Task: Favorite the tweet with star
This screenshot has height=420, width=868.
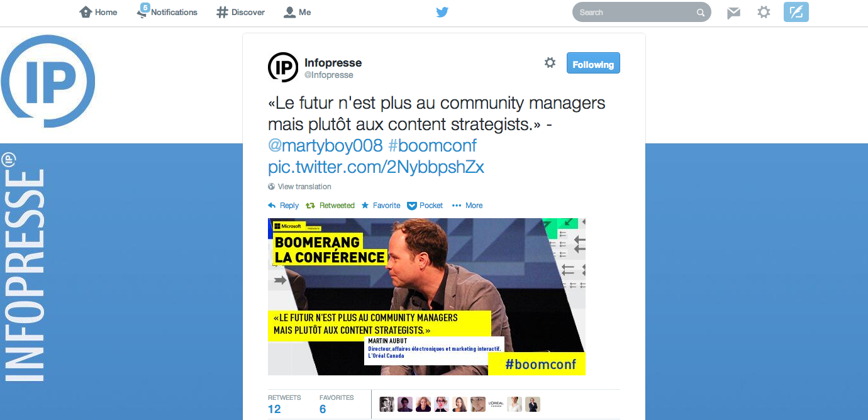Action: click(381, 206)
